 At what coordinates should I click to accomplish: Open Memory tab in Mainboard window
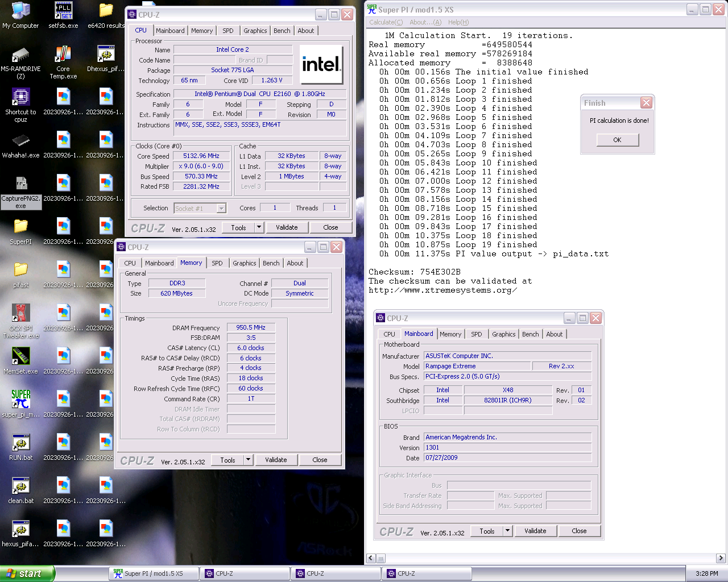pyautogui.click(x=450, y=334)
